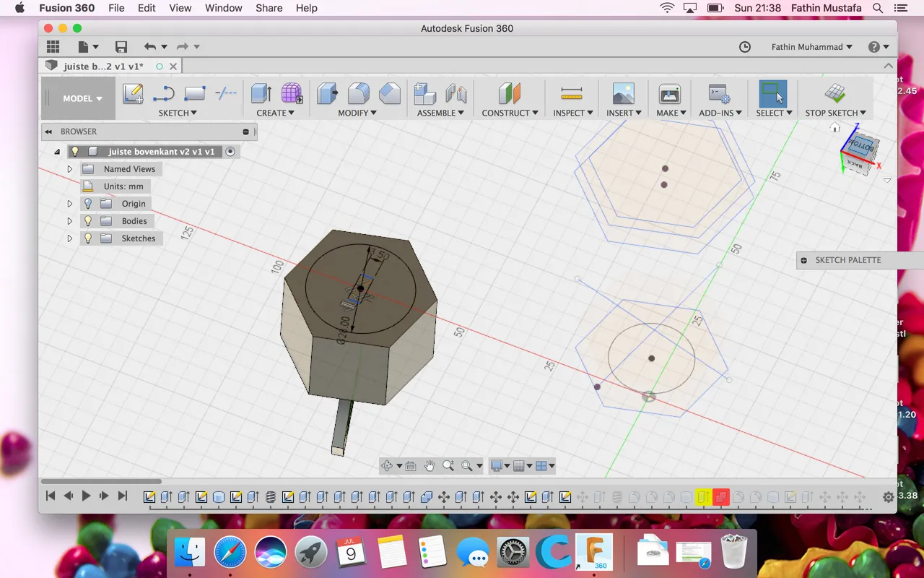
Task: Click the Measure ruler icon
Action: pyautogui.click(x=571, y=94)
